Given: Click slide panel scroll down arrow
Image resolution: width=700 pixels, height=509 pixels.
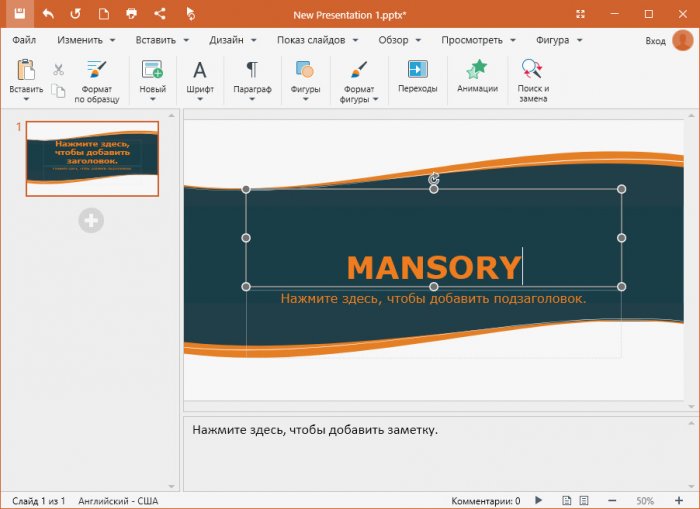Looking at the screenshot, I should tap(171, 486).
